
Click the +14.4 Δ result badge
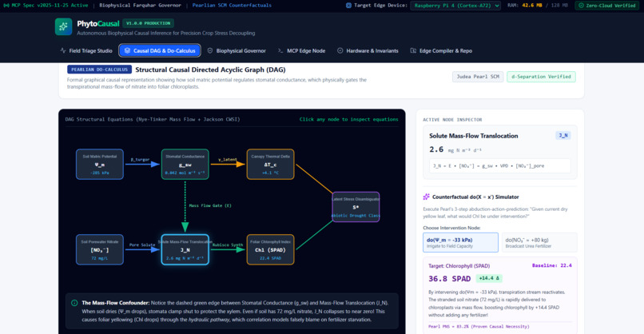click(489, 278)
